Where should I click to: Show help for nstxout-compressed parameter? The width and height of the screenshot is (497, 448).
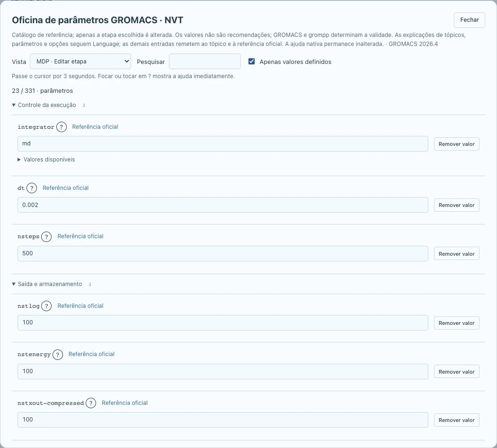(91, 403)
